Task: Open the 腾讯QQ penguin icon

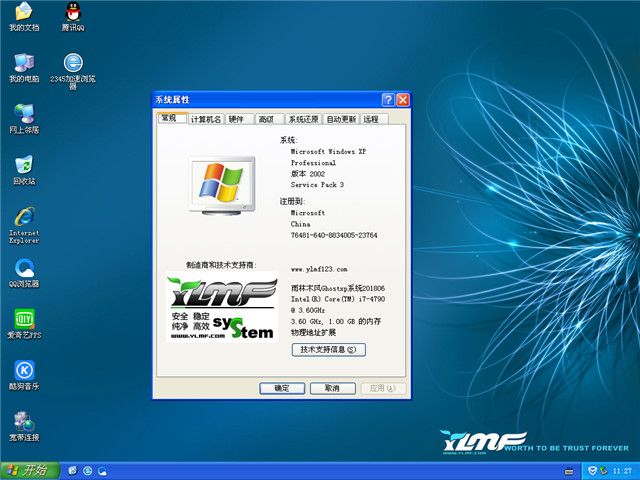Action: 73,12
